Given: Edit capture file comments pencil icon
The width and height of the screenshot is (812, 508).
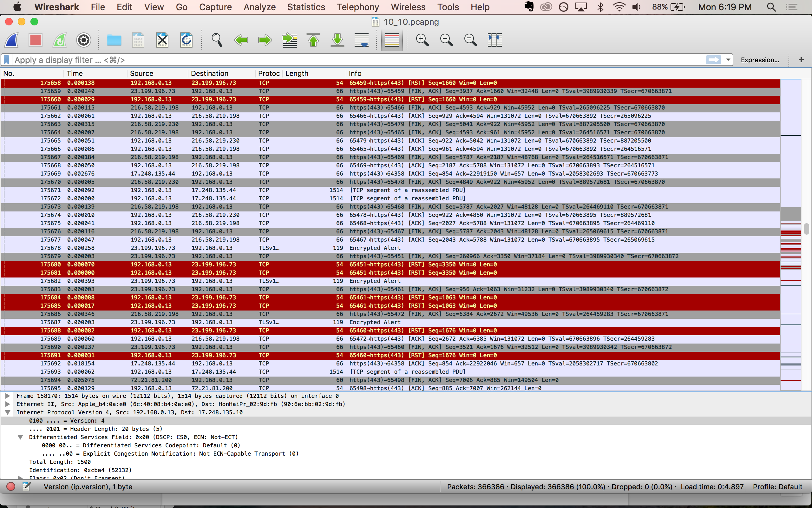Looking at the screenshot, I should (x=27, y=486).
